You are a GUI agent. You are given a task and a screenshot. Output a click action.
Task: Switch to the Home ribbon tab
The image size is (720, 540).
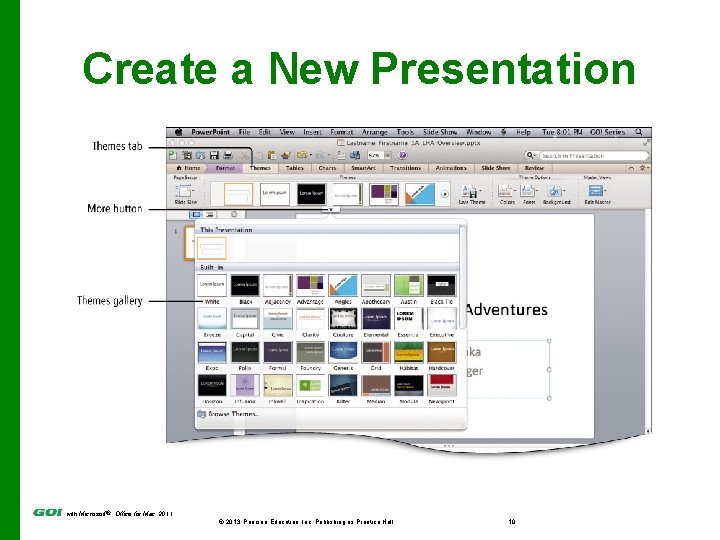tap(189, 169)
